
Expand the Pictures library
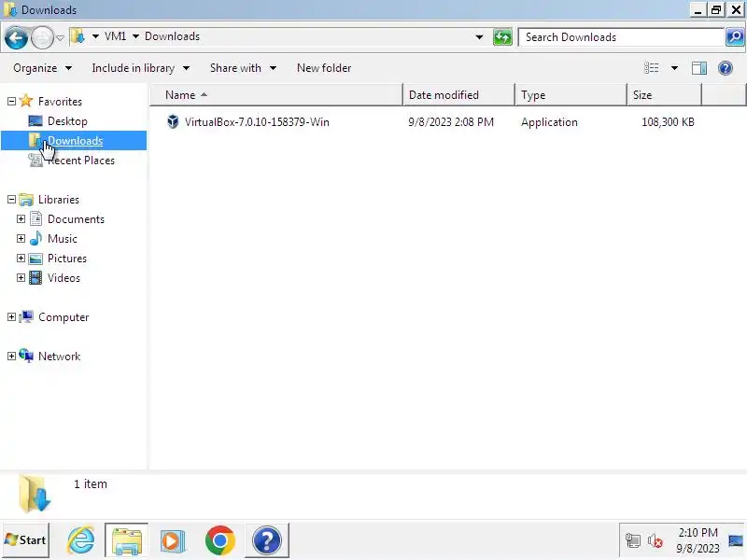point(21,259)
